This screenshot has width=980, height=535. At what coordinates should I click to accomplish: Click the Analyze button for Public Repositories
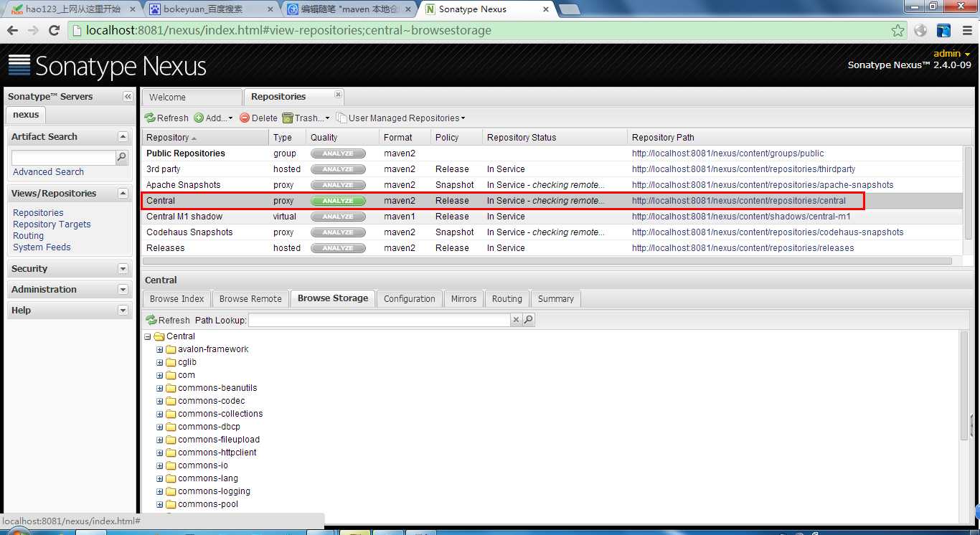tap(338, 153)
